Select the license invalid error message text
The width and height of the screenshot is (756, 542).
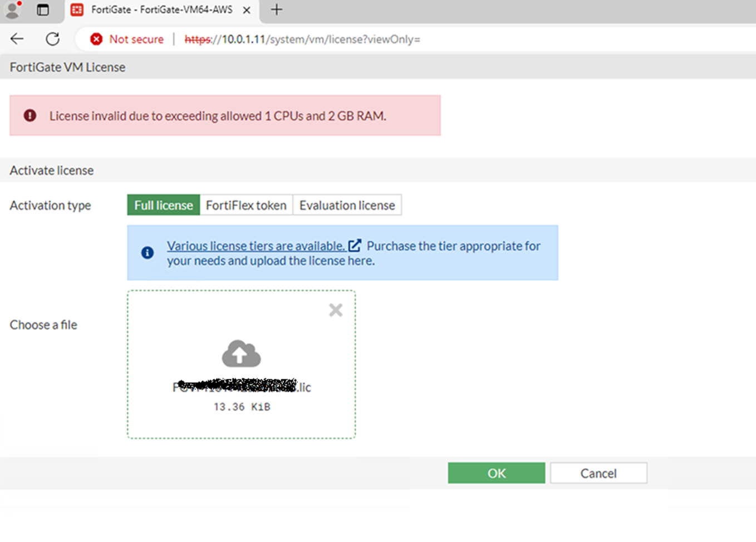[x=218, y=116]
